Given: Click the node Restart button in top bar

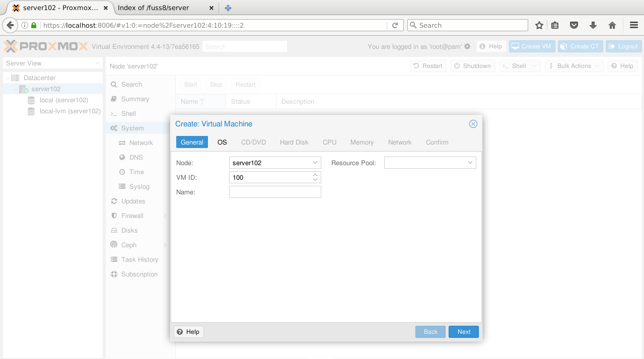Looking at the screenshot, I should click(x=428, y=66).
